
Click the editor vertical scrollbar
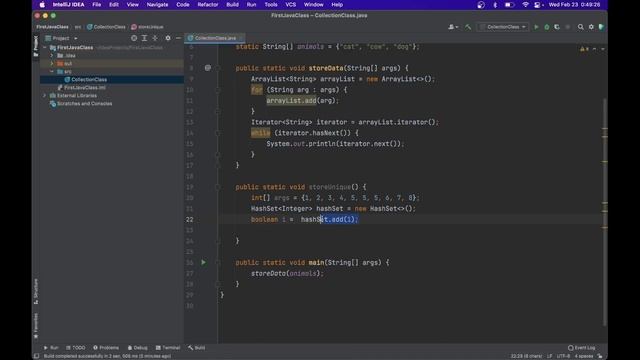(x=604, y=212)
